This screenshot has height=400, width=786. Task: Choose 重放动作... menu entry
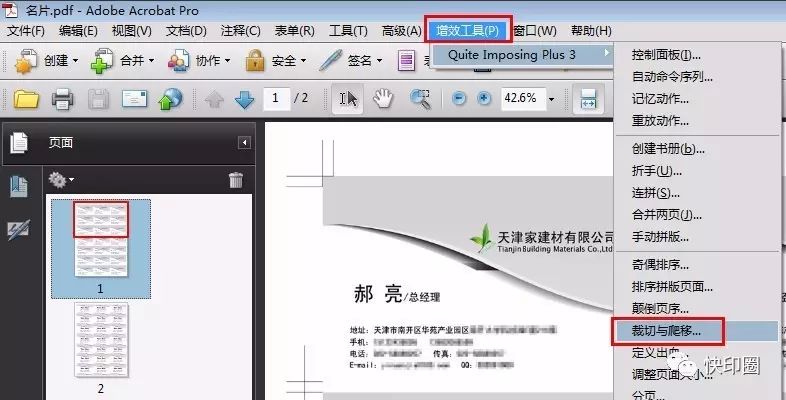coord(660,121)
